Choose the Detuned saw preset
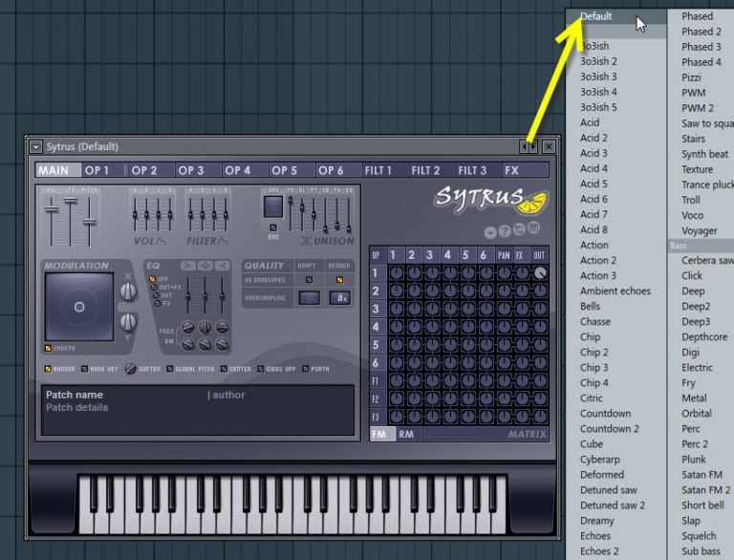734x560 pixels. pyautogui.click(x=609, y=490)
